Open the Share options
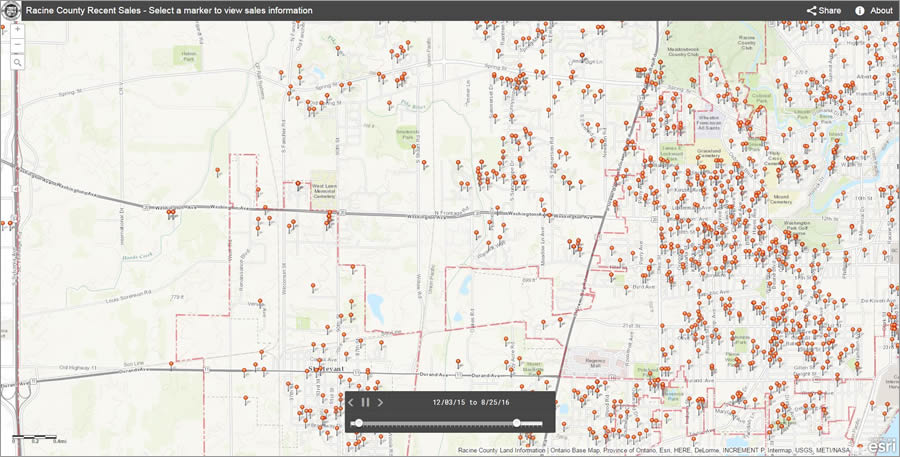 (824, 10)
